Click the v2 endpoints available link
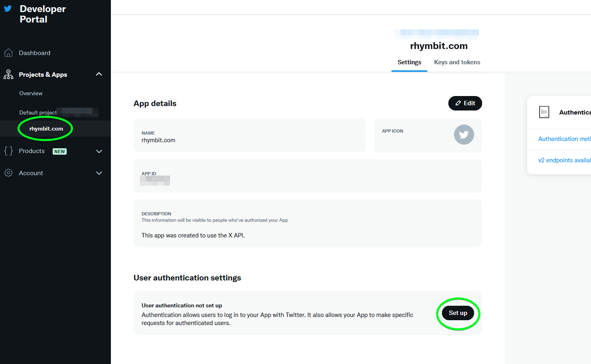The width and height of the screenshot is (591, 364). pos(564,160)
